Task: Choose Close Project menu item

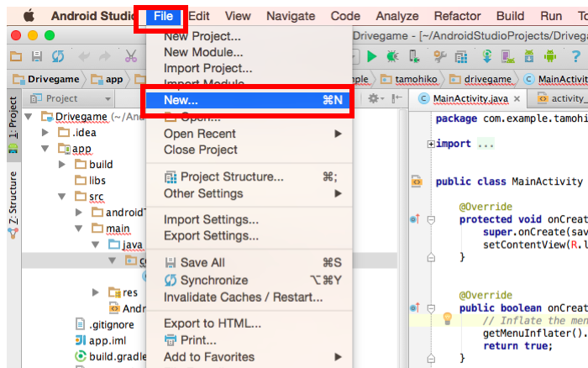Action: point(249,150)
